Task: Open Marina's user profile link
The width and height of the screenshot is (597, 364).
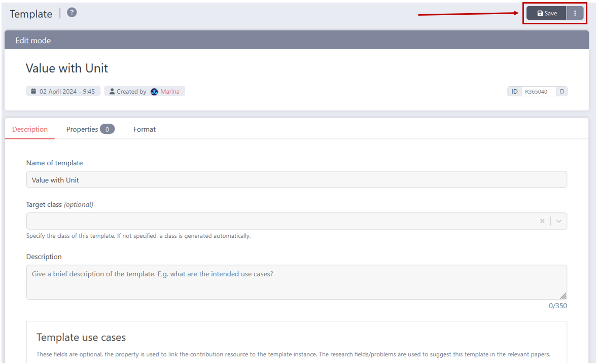Action: pyautogui.click(x=170, y=92)
